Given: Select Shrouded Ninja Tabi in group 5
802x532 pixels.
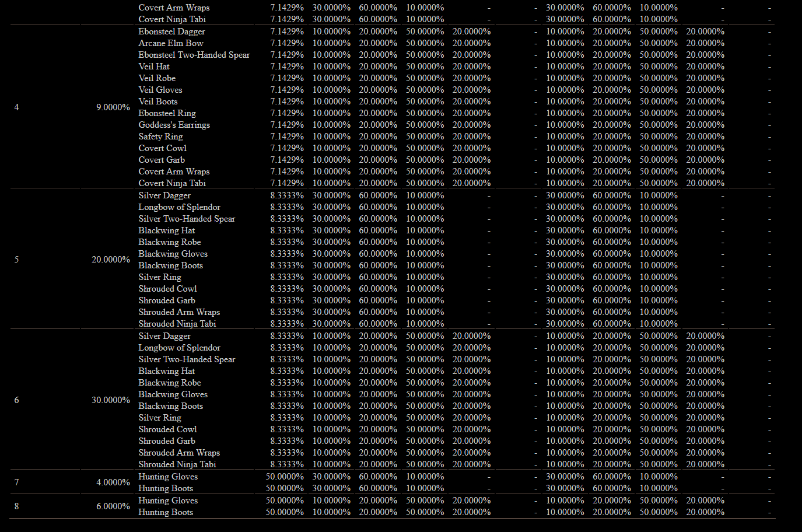Looking at the screenshot, I should (x=177, y=324).
